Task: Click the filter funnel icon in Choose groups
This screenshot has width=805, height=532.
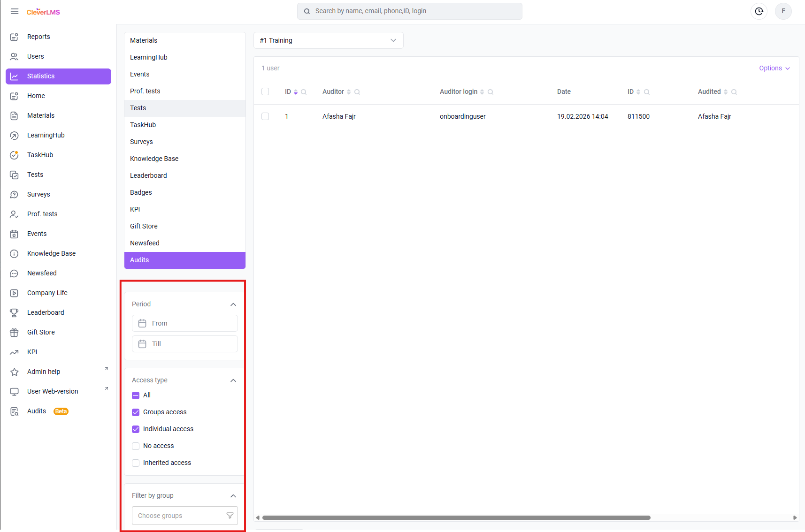Action: (230, 516)
